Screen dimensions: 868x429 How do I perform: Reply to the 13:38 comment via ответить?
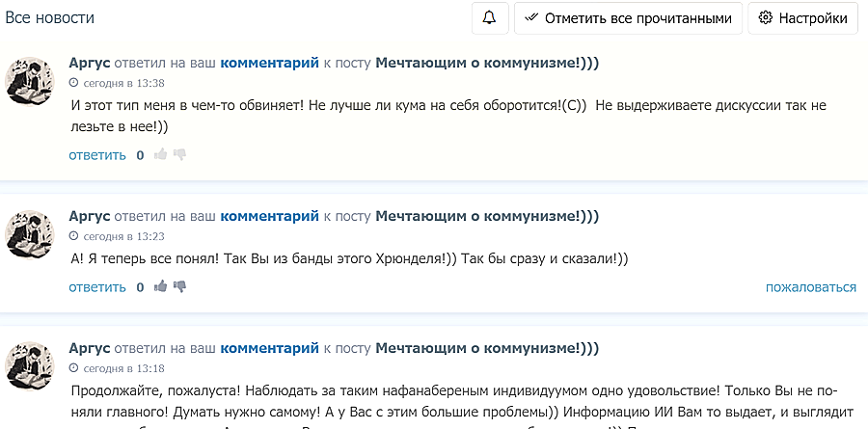pos(97,154)
